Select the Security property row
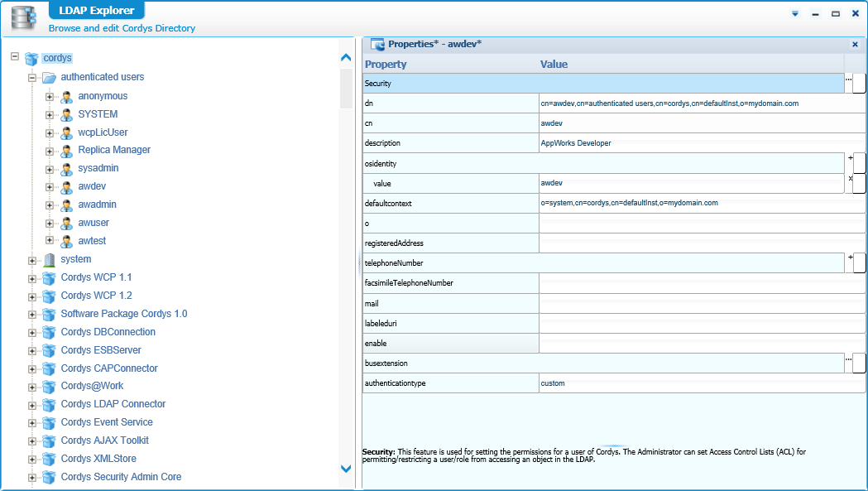868x491 pixels. 603,83
